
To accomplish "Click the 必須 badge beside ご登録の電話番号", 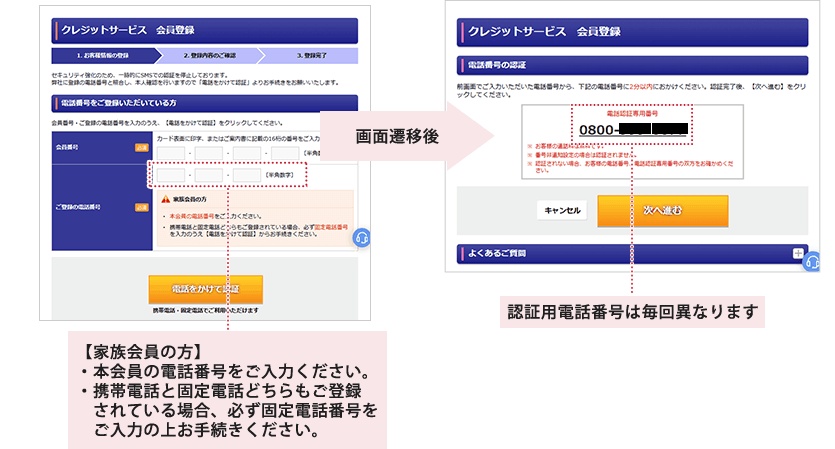I will (142, 207).
